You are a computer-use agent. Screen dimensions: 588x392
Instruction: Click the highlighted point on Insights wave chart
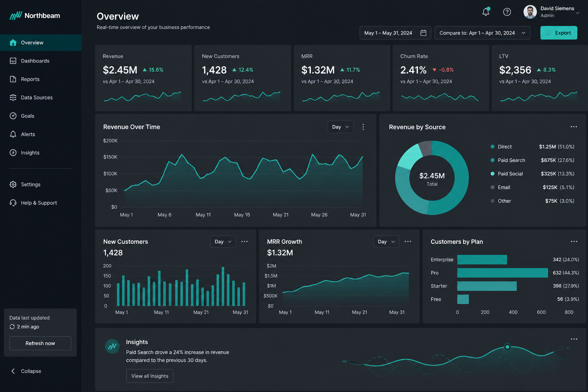507,347
